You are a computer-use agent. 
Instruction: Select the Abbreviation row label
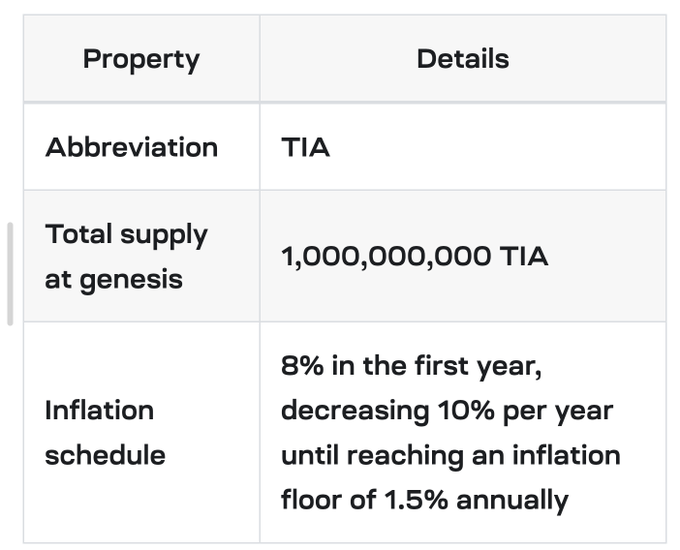point(131,147)
